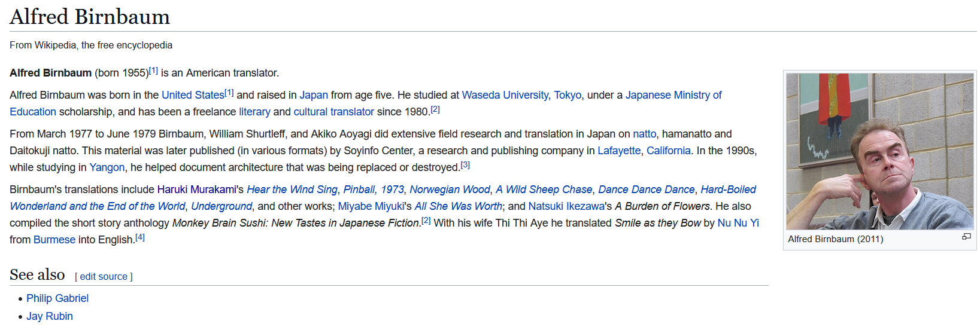Follow the Burmese language link
The height and width of the screenshot is (333, 980).
(x=54, y=240)
